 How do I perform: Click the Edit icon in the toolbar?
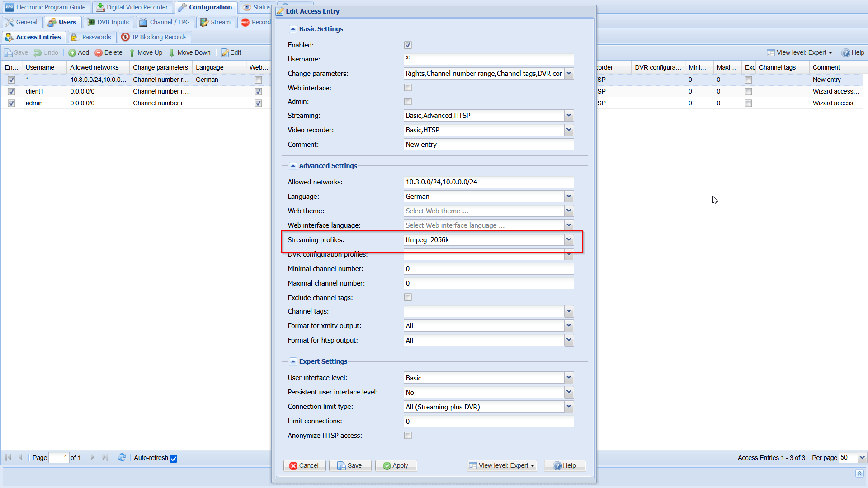point(225,53)
